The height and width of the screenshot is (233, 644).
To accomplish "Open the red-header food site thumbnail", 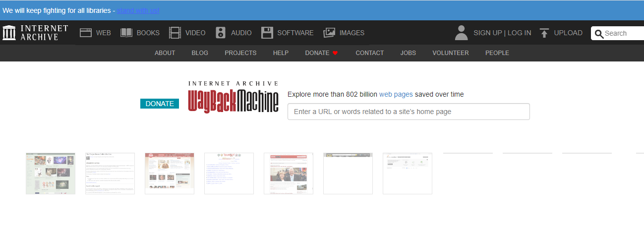I will [x=170, y=174].
